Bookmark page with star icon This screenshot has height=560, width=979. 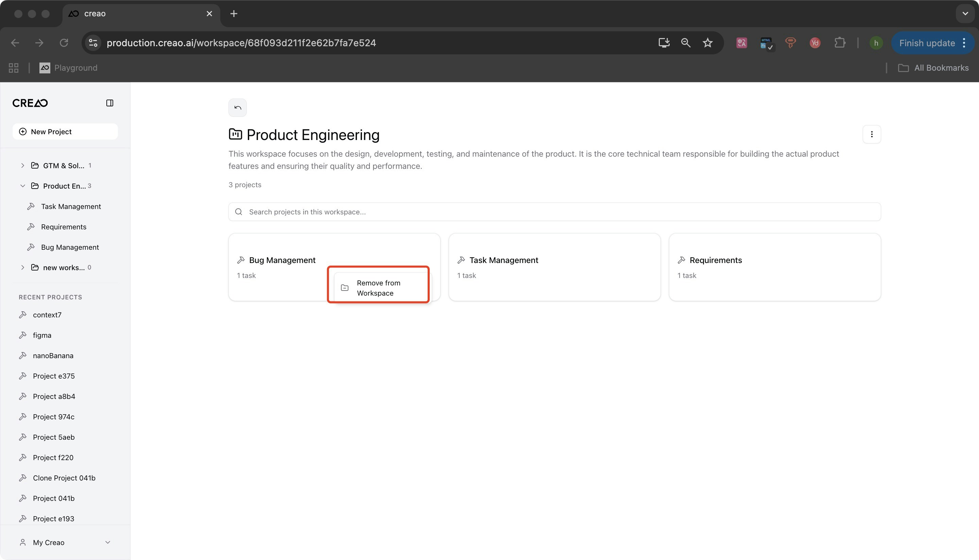tap(707, 43)
